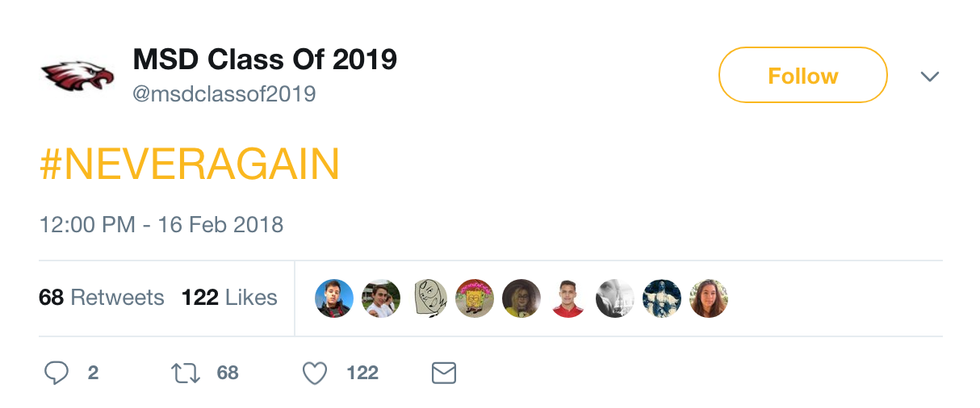Open the MSD Class Of 2019 display name
The image size is (980, 408).
coord(265,60)
